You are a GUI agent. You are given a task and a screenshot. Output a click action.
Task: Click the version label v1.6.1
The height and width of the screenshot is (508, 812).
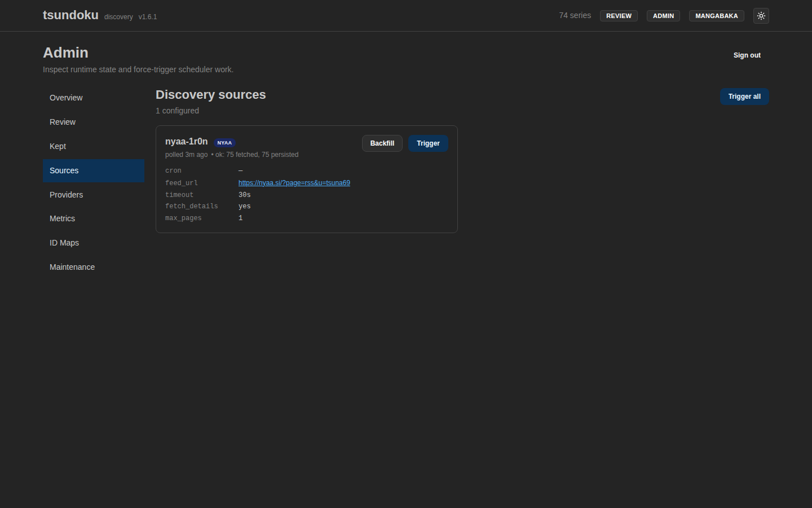point(148,17)
